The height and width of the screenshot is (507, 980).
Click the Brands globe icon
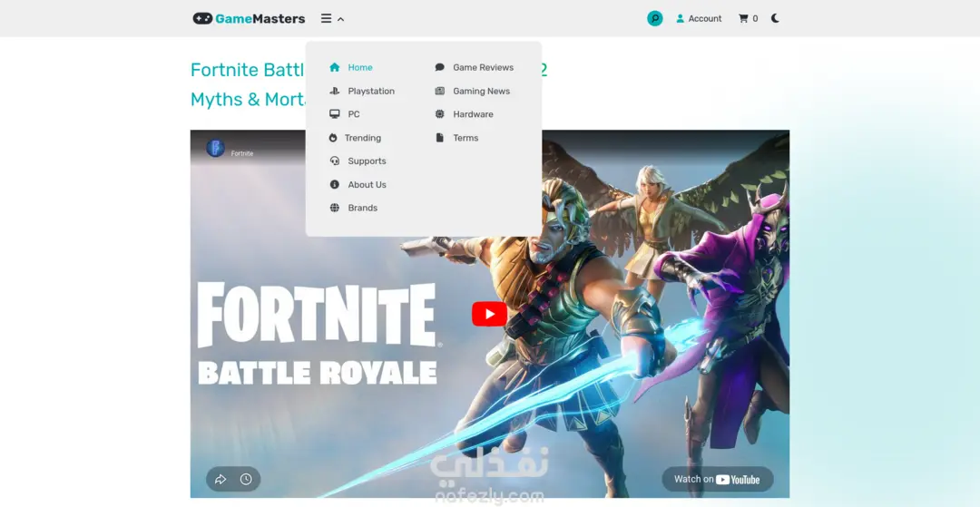[x=334, y=208]
